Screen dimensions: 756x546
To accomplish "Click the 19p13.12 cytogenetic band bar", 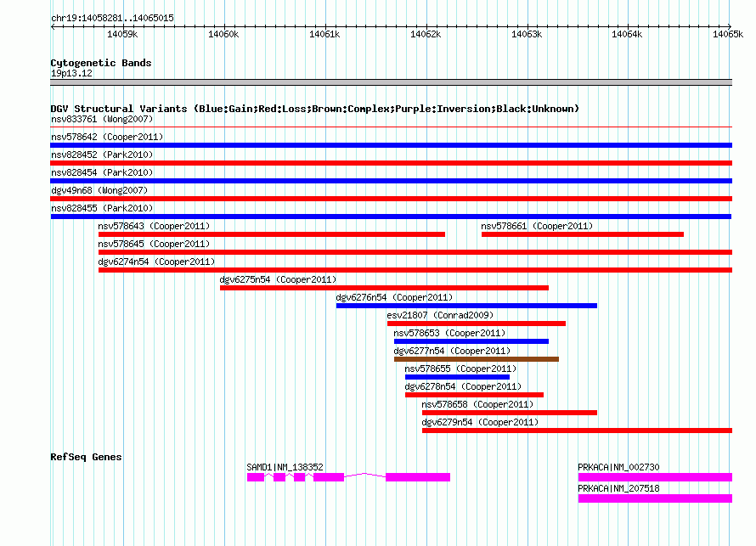I will coord(391,82).
